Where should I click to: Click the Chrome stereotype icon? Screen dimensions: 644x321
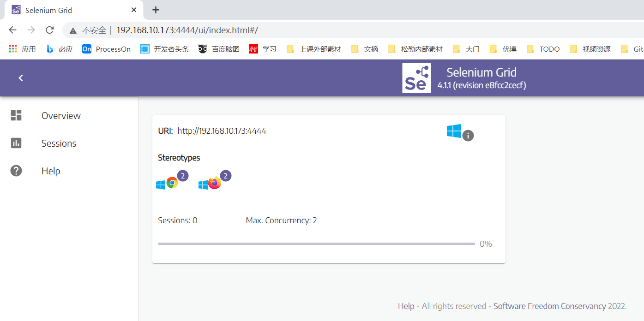tap(172, 183)
